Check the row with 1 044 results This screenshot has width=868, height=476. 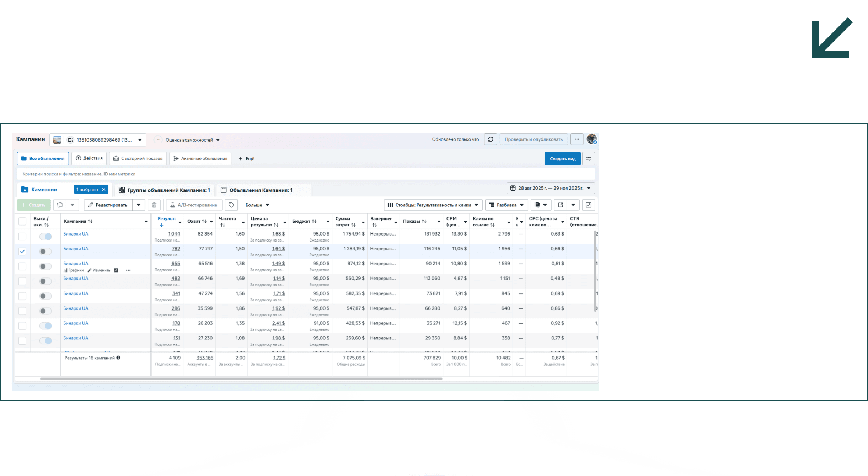[22, 237]
